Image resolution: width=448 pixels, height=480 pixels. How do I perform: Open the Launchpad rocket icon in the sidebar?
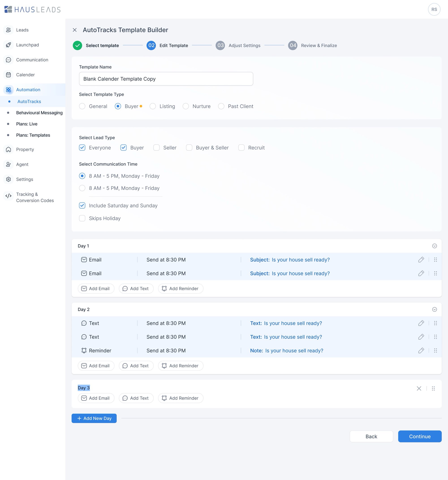pyautogui.click(x=9, y=45)
